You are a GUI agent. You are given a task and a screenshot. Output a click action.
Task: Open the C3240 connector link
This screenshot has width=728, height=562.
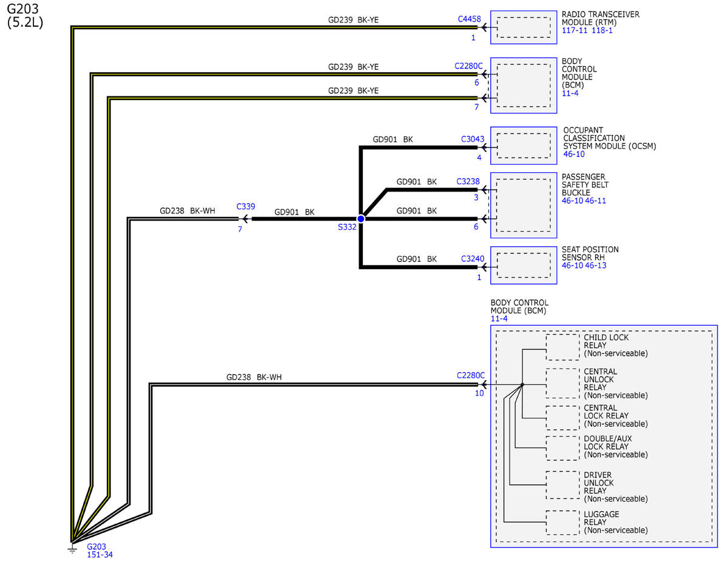pos(473,258)
